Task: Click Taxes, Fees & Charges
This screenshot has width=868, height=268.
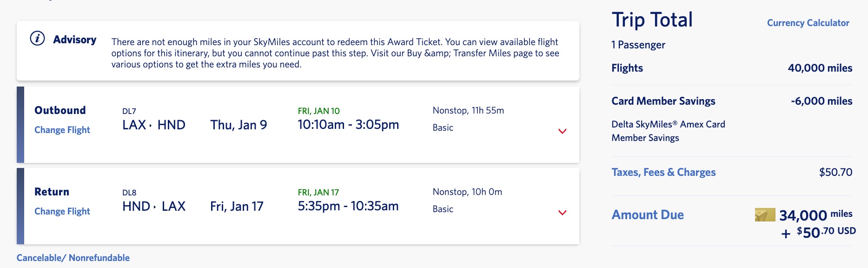Action: (x=664, y=172)
